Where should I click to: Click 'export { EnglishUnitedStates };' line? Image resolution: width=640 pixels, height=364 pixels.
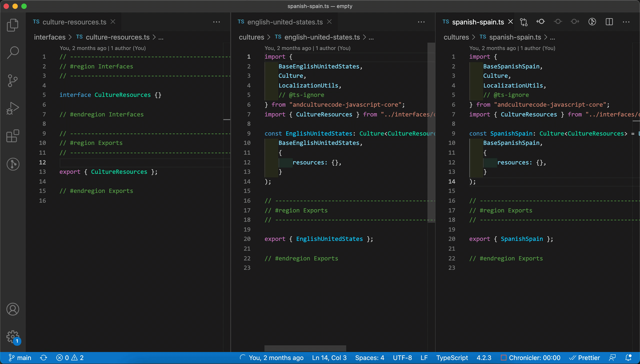point(319,239)
